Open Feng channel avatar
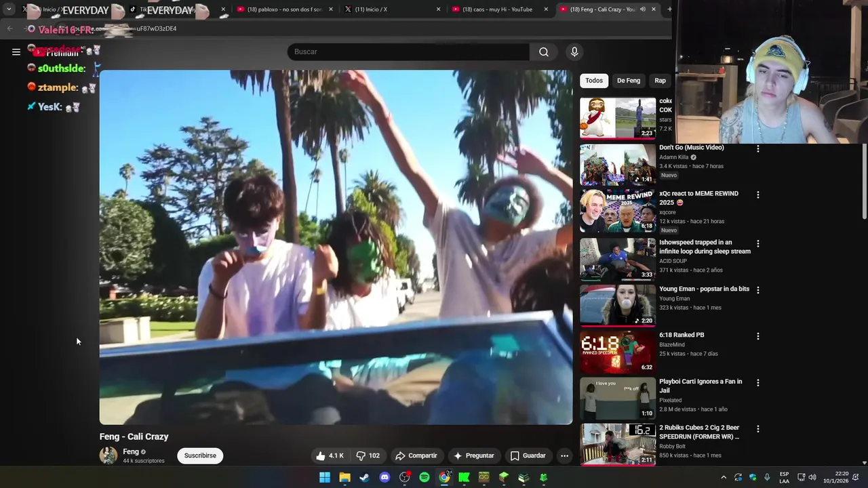This screenshot has height=488, width=868. pos(108,455)
